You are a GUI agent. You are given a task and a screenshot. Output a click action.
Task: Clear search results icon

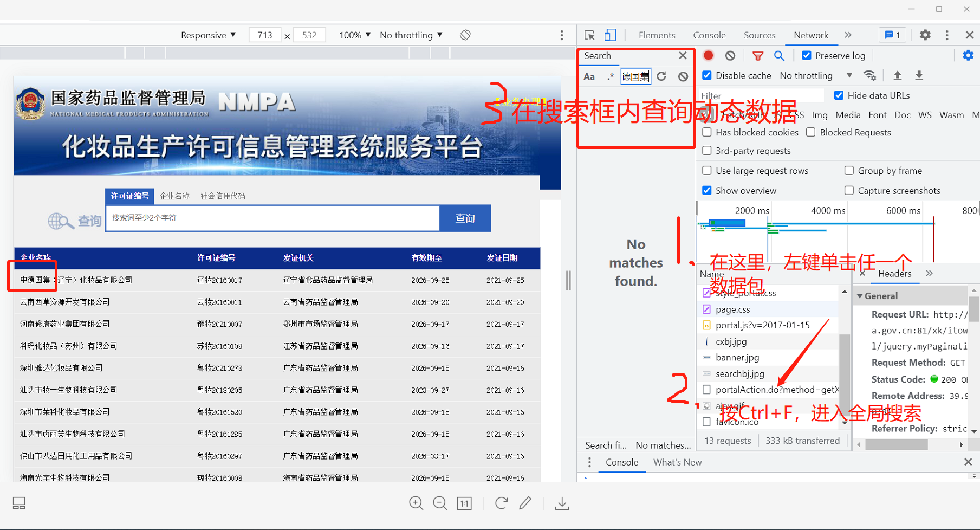pos(683,76)
